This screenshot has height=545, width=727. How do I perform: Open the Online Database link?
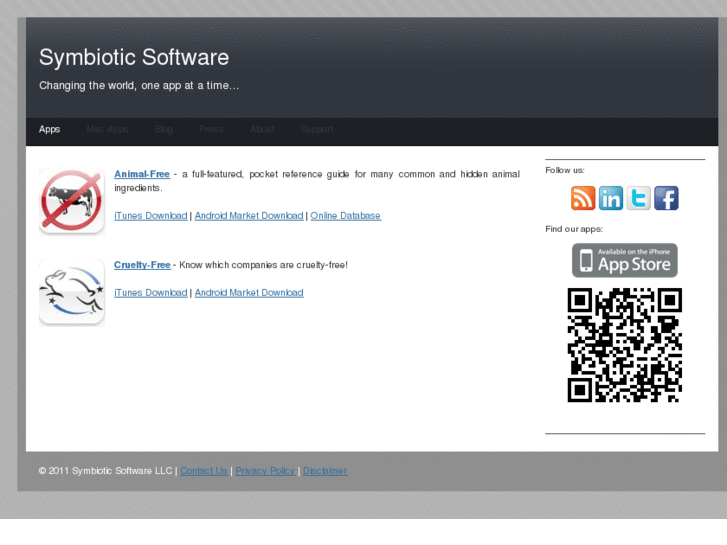346,216
